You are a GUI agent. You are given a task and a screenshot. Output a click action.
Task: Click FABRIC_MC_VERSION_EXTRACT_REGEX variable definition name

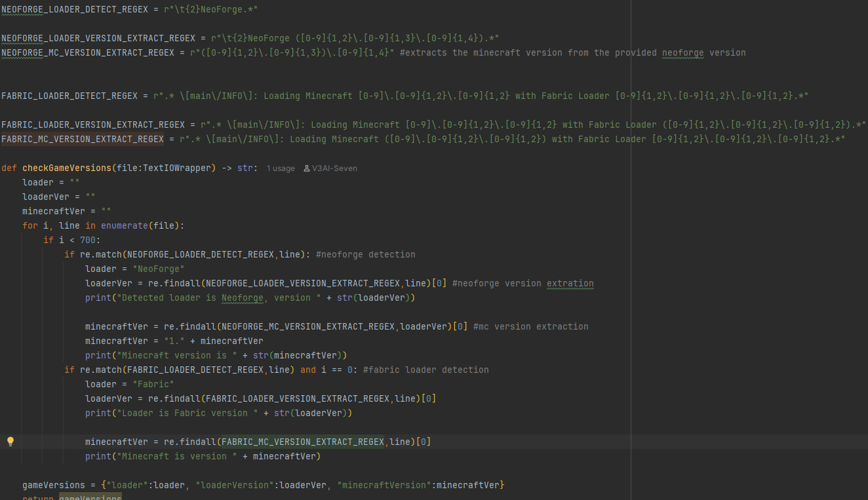(x=82, y=139)
